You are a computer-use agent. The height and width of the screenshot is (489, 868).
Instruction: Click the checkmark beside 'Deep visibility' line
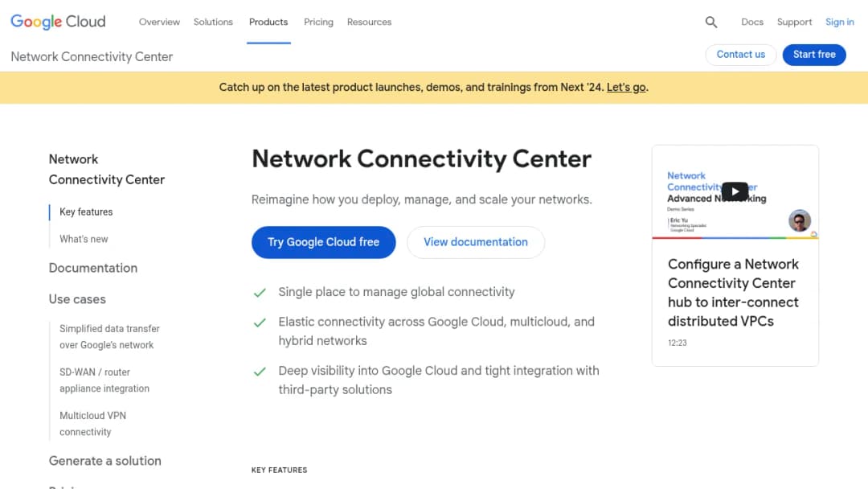click(x=260, y=371)
